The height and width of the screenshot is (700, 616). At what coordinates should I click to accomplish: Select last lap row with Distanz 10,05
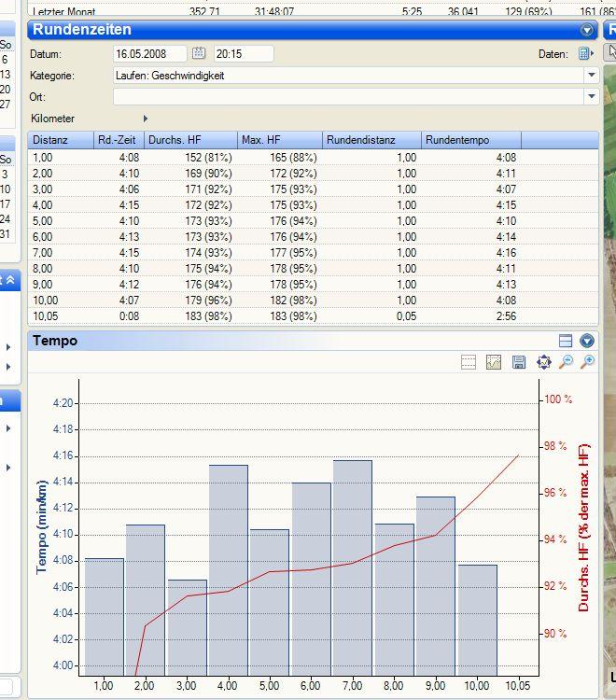313,316
